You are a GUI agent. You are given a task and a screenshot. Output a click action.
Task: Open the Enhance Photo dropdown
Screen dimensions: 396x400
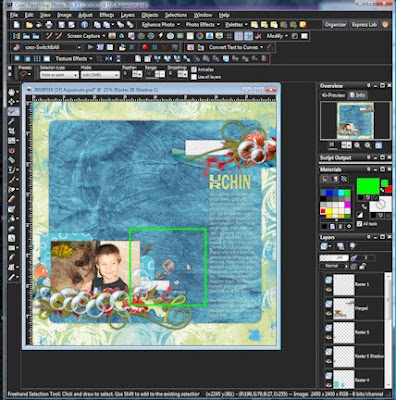click(x=161, y=25)
